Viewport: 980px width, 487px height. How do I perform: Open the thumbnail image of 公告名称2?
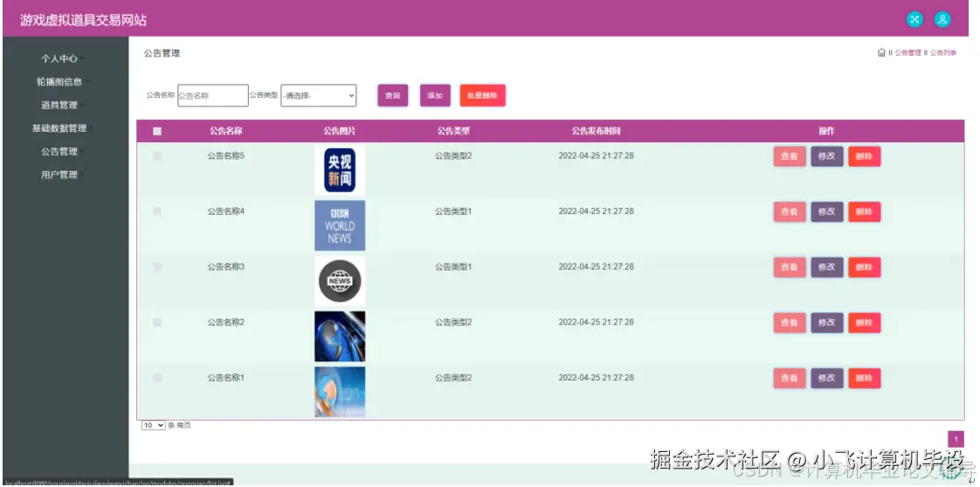tap(340, 337)
